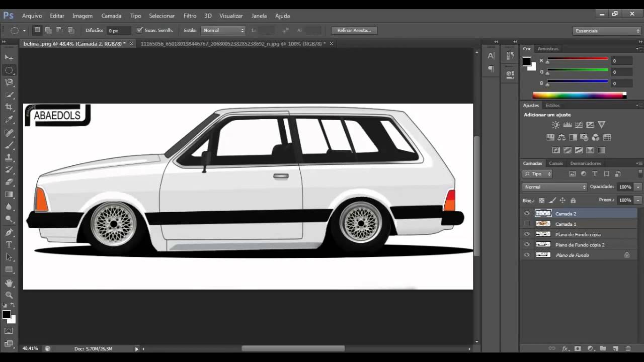The image size is (644, 362).
Task: Close the belina .png document tab
Action: point(131,44)
